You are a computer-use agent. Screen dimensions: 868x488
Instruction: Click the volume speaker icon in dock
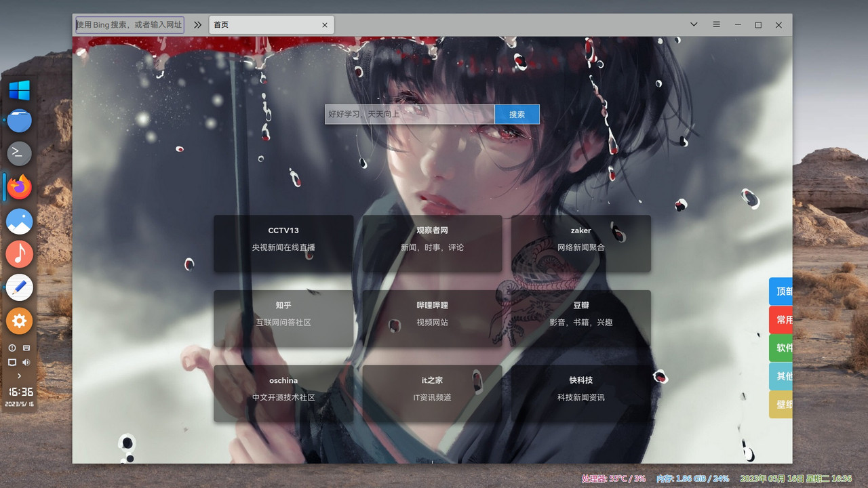coord(26,363)
